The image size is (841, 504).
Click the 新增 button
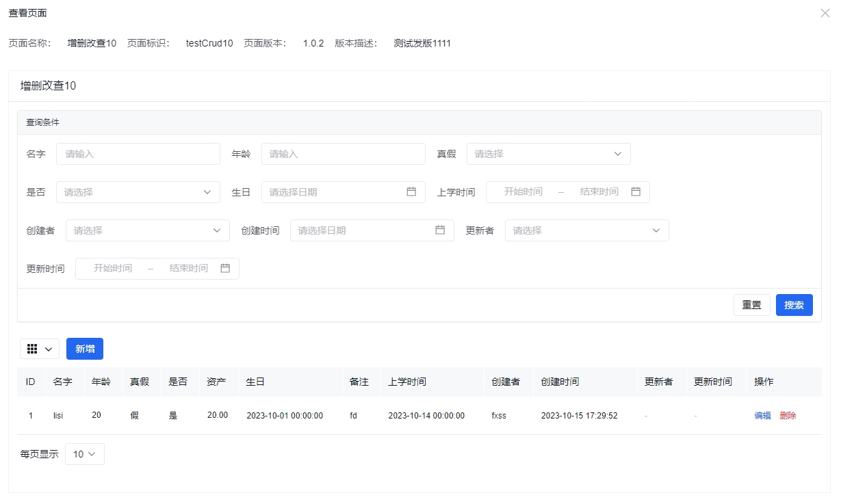(x=85, y=349)
